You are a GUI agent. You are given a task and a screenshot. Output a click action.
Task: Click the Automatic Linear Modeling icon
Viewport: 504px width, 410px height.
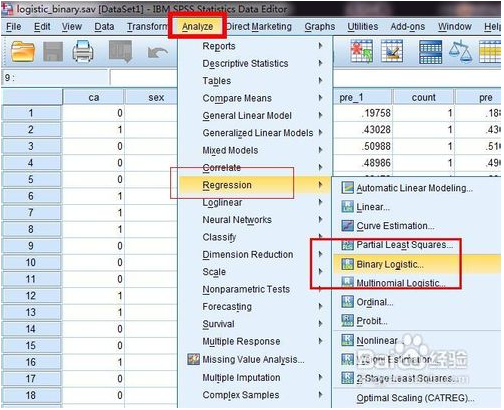(347, 188)
